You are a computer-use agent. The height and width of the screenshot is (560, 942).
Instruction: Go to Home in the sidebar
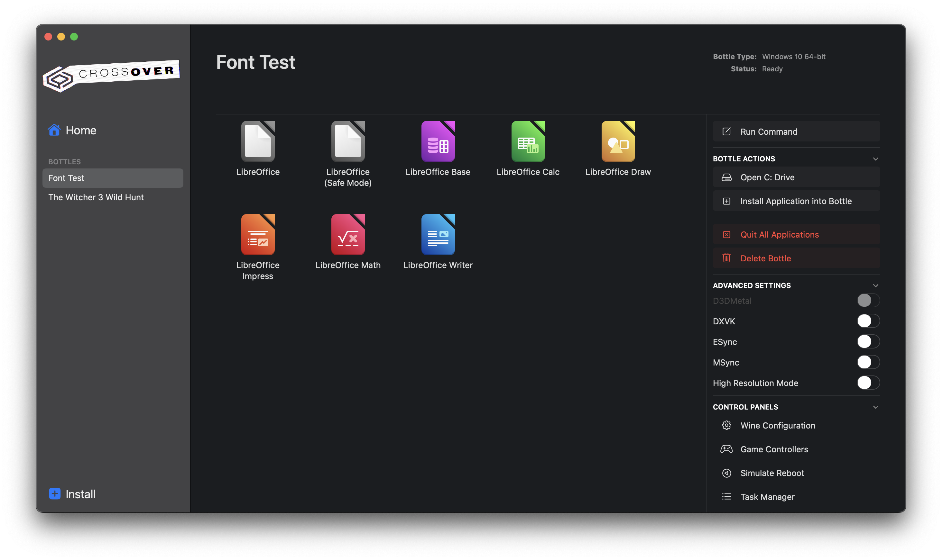tap(80, 131)
